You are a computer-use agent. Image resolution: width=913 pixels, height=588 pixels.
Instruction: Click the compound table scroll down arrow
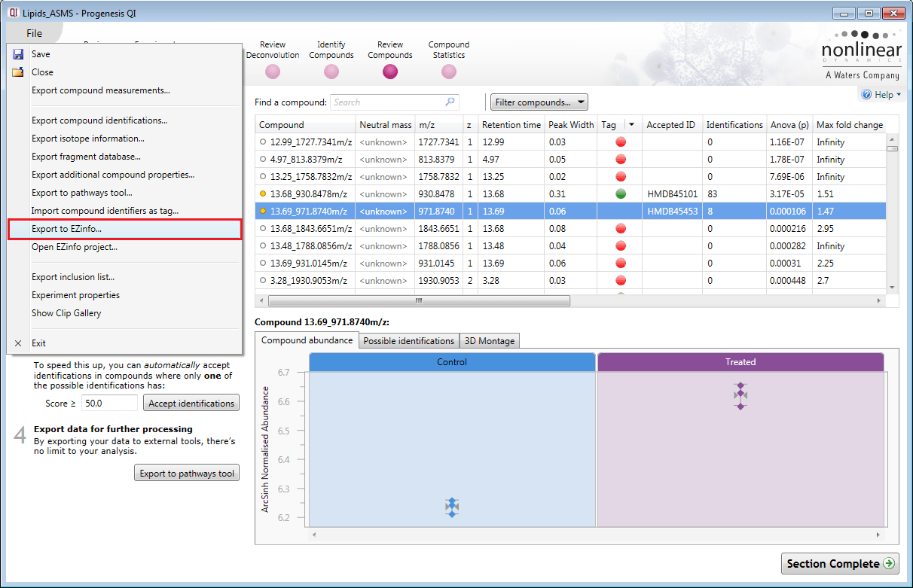[x=893, y=288]
